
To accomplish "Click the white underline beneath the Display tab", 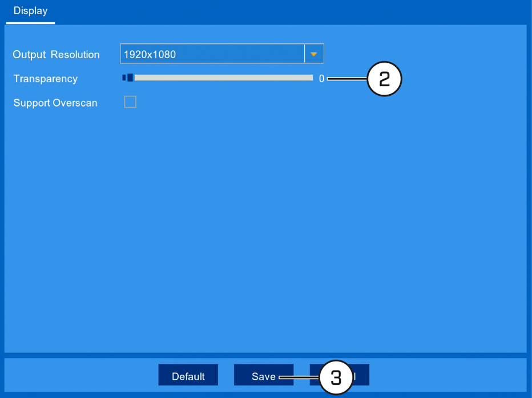I will [x=30, y=23].
